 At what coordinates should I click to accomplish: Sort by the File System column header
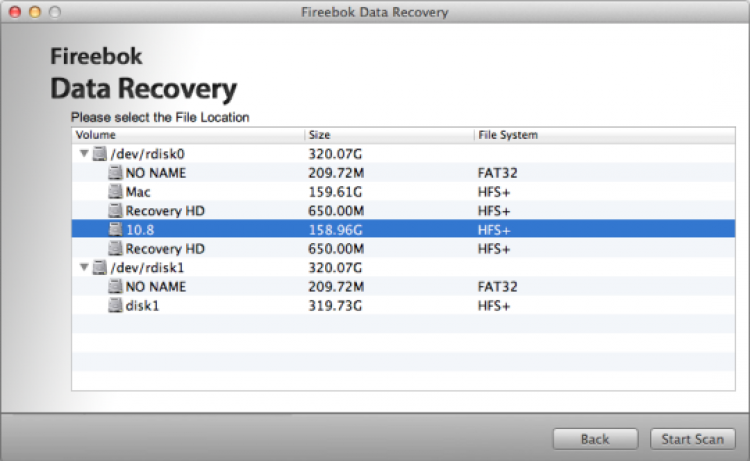pyautogui.click(x=605, y=135)
